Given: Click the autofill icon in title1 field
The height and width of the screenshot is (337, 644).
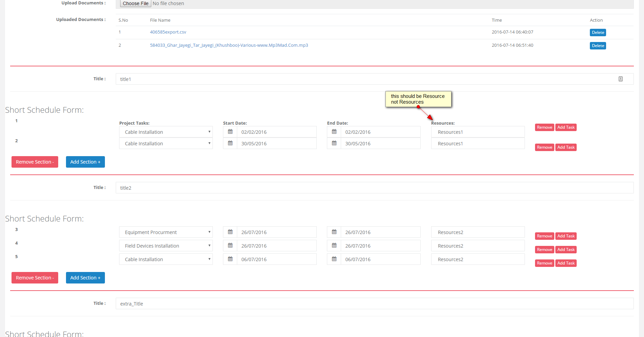Looking at the screenshot, I should tap(620, 79).
